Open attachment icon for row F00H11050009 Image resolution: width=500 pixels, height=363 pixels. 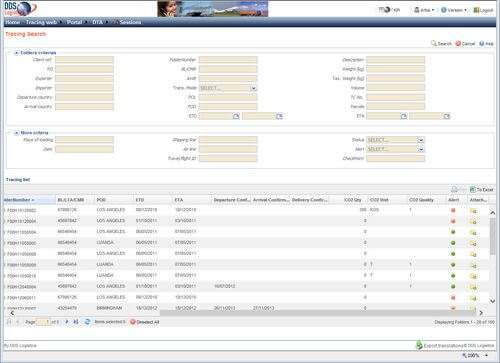point(473,265)
